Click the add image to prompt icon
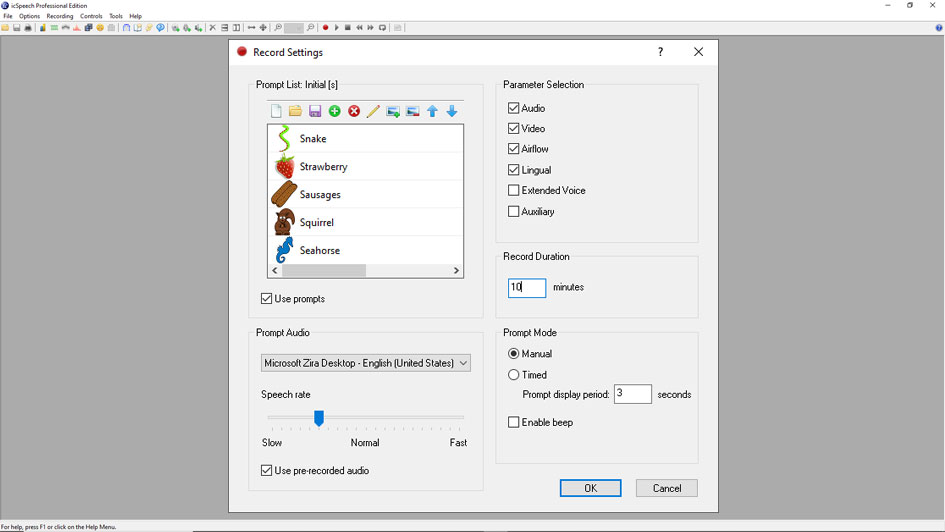This screenshot has width=945, height=532. tap(393, 111)
